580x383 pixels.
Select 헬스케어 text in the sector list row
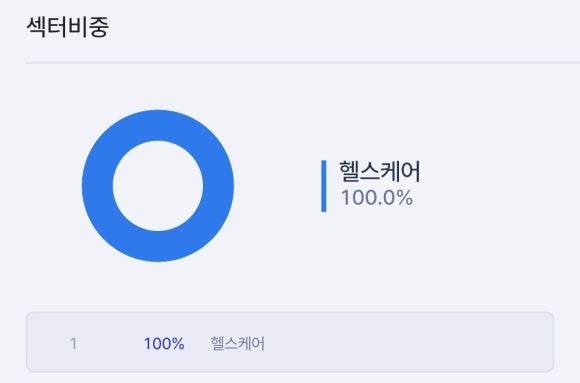237,344
